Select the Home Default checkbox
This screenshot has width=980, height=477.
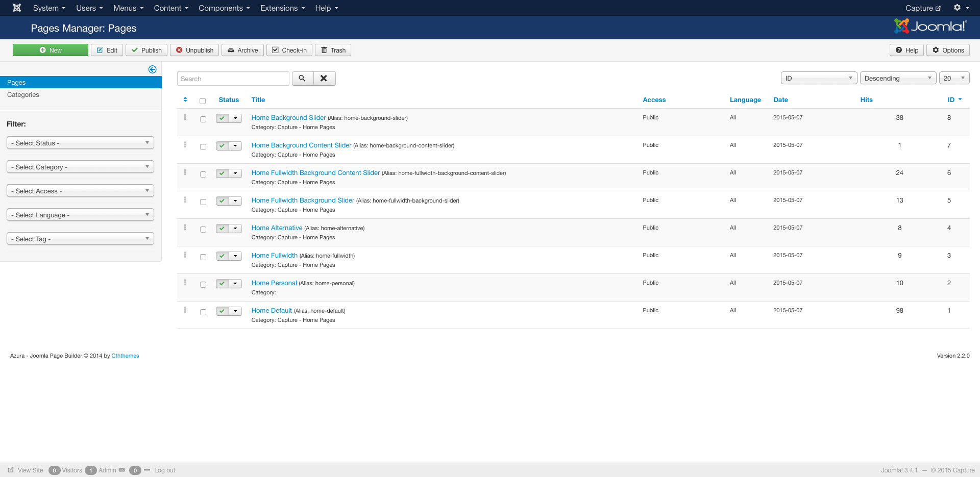pyautogui.click(x=203, y=312)
